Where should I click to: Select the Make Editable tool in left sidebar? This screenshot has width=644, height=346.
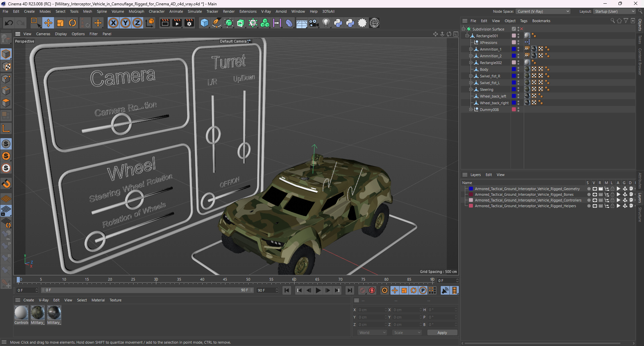point(6,39)
